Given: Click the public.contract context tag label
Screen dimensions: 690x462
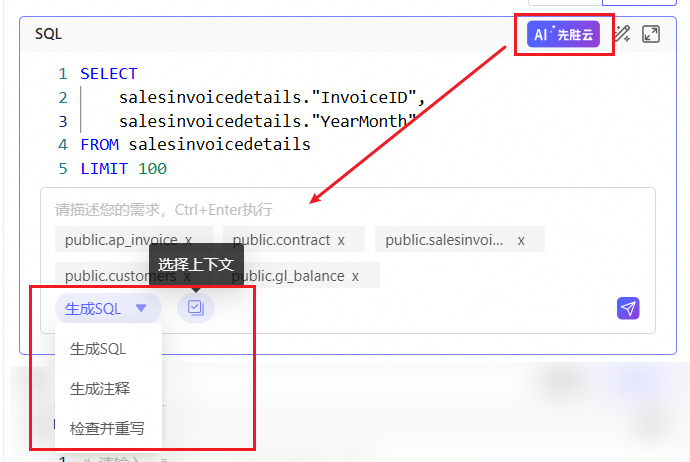Looking at the screenshot, I should tap(281, 240).
